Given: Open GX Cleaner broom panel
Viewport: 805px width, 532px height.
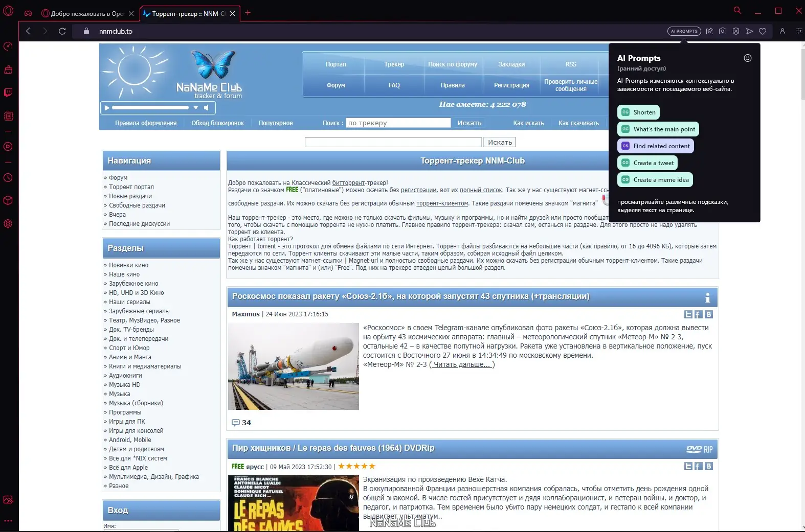Looking at the screenshot, I should coord(8,70).
